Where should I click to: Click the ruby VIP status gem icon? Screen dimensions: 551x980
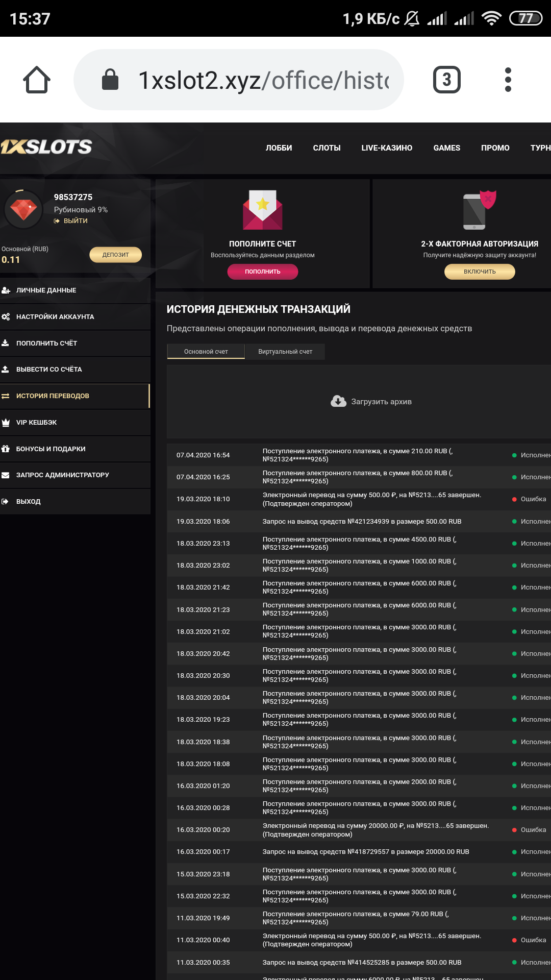click(x=23, y=209)
